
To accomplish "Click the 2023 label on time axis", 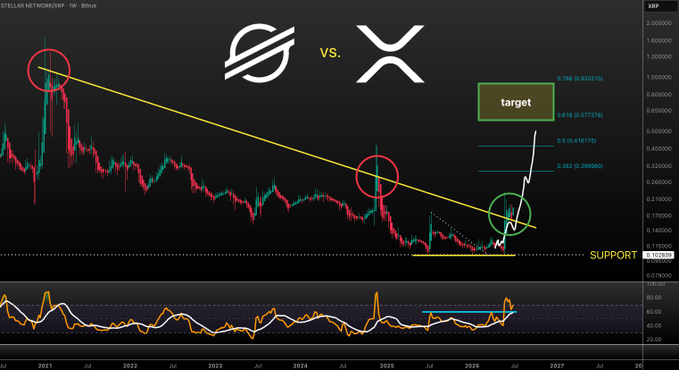I will point(215,366).
